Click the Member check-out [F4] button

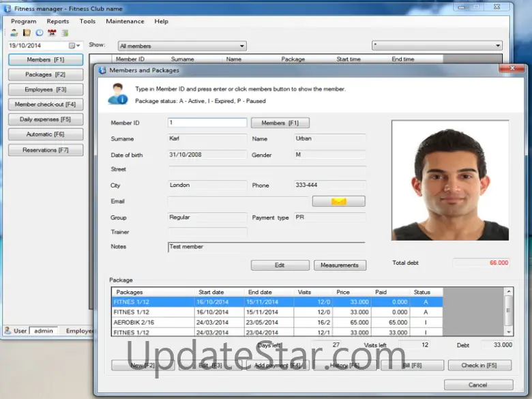click(x=46, y=104)
